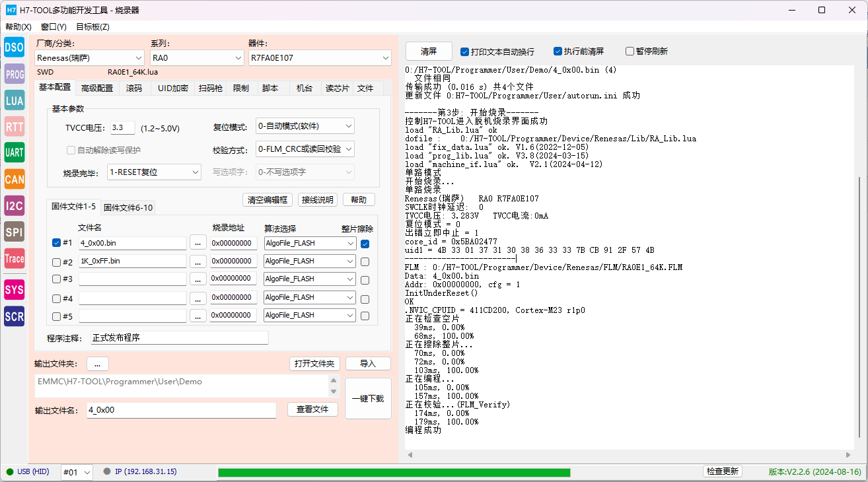Switch to 扫码枪 tab

point(211,88)
